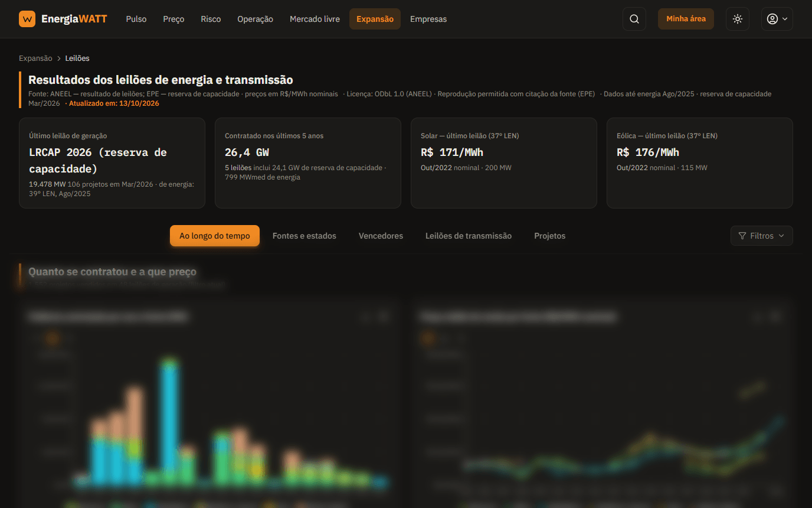Click the LRCAP 2026 card title
Viewport: 812px width, 508px height.
98,161
